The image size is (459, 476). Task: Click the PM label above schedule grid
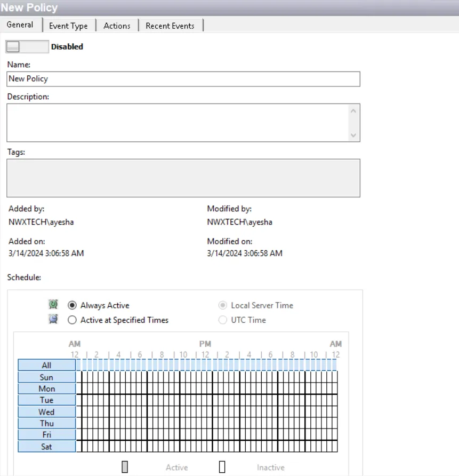pos(205,344)
